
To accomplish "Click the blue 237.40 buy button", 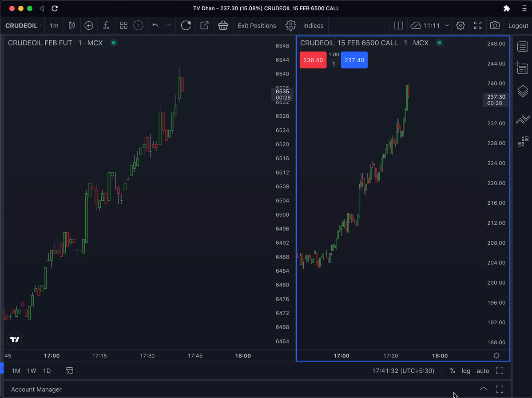I will (354, 60).
